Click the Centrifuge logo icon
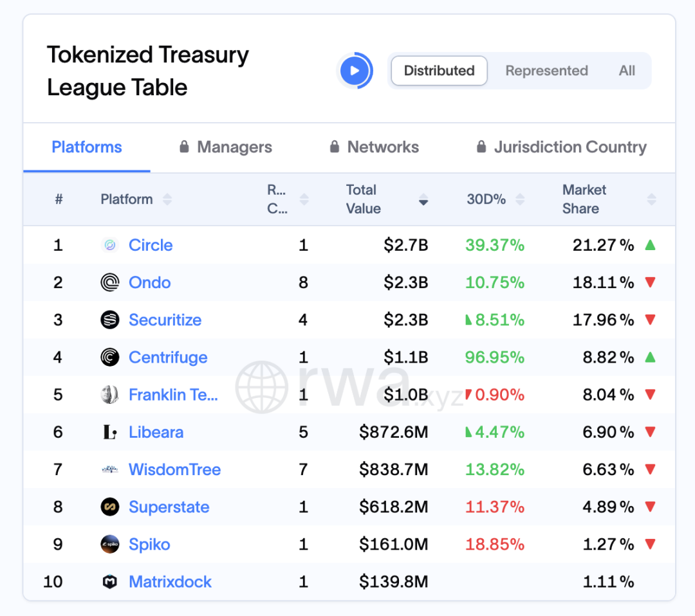 (110, 358)
